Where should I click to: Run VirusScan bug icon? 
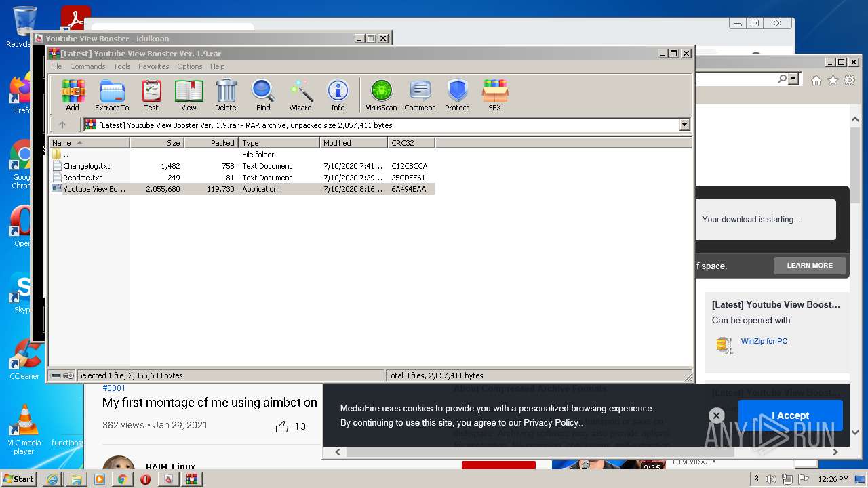pyautogui.click(x=381, y=95)
